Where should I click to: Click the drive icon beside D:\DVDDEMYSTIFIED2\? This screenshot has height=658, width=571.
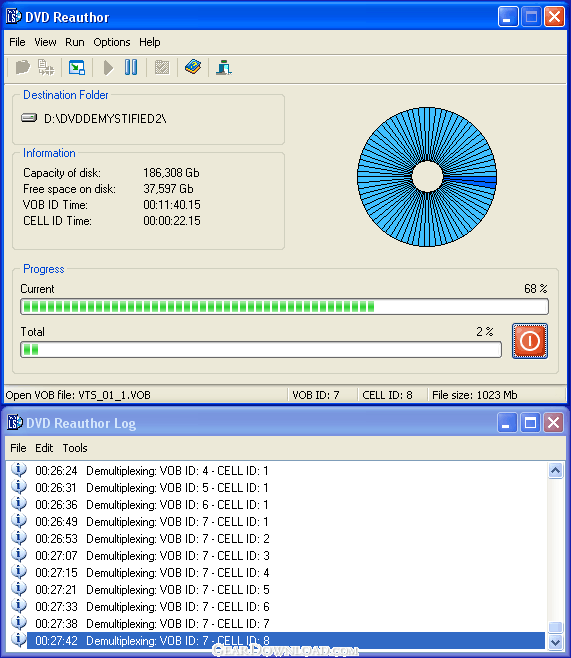coord(29,118)
